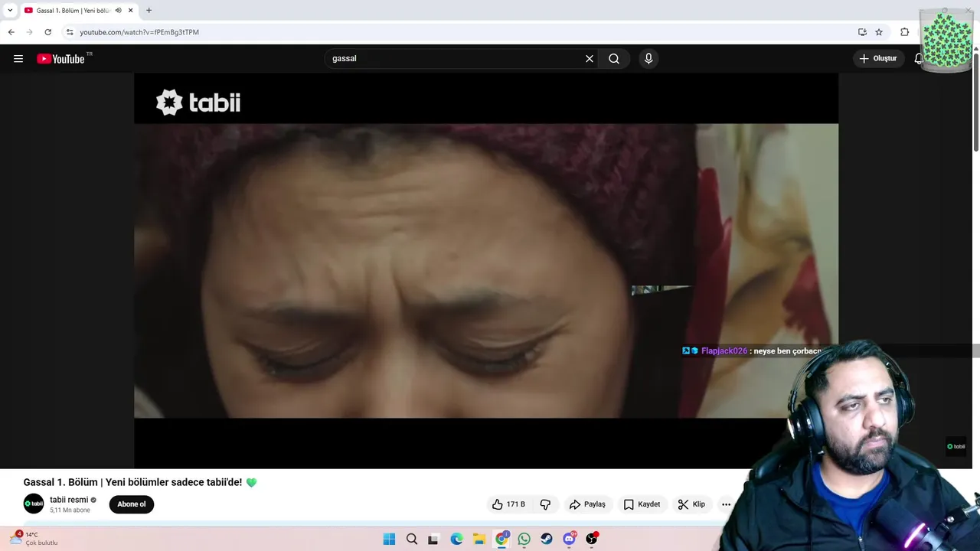Launch Microsoft Edge from taskbar
Viewport: 980px width, 551px height.
456,539
